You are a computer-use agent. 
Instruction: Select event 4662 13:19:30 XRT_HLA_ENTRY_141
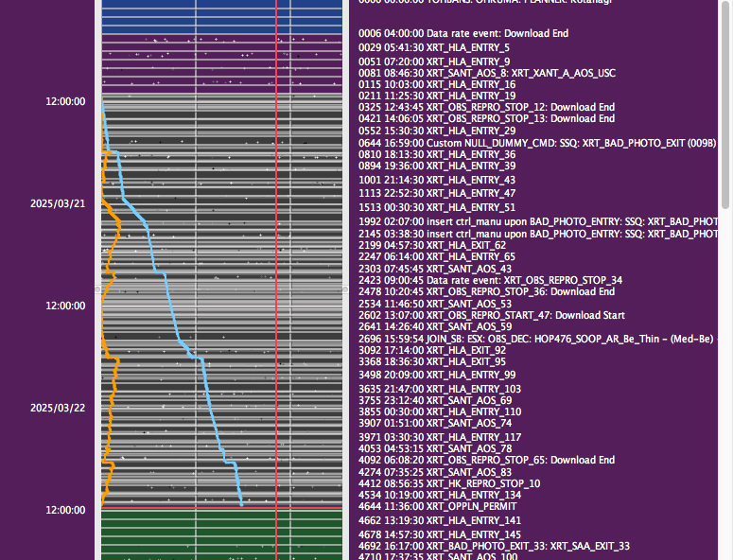tap(440, 520)
